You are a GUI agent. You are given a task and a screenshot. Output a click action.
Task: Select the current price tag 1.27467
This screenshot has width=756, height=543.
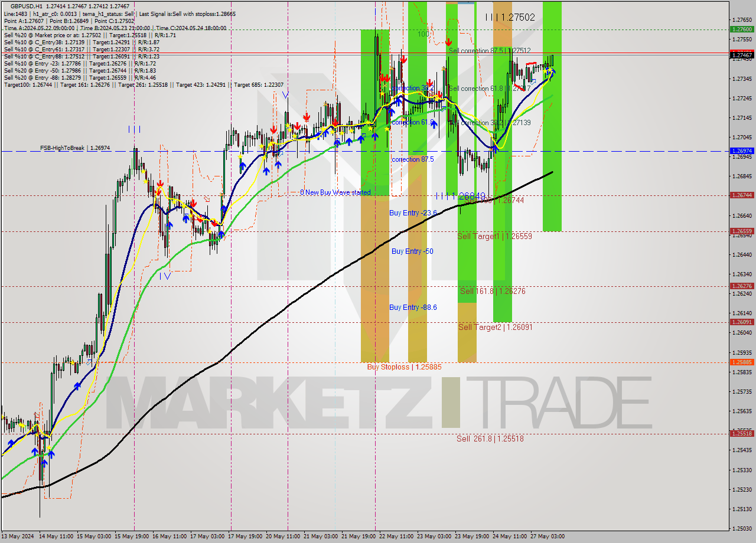tap(742, 55)
